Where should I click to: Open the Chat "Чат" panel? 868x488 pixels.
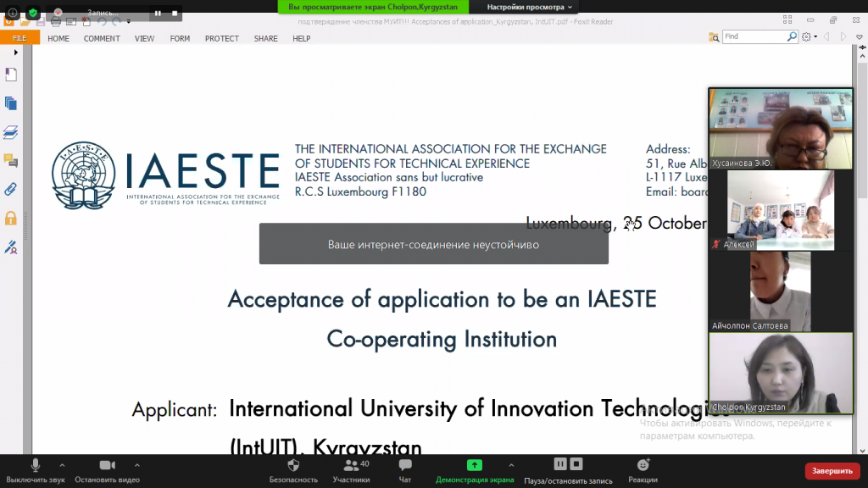(x=405, y=471)
